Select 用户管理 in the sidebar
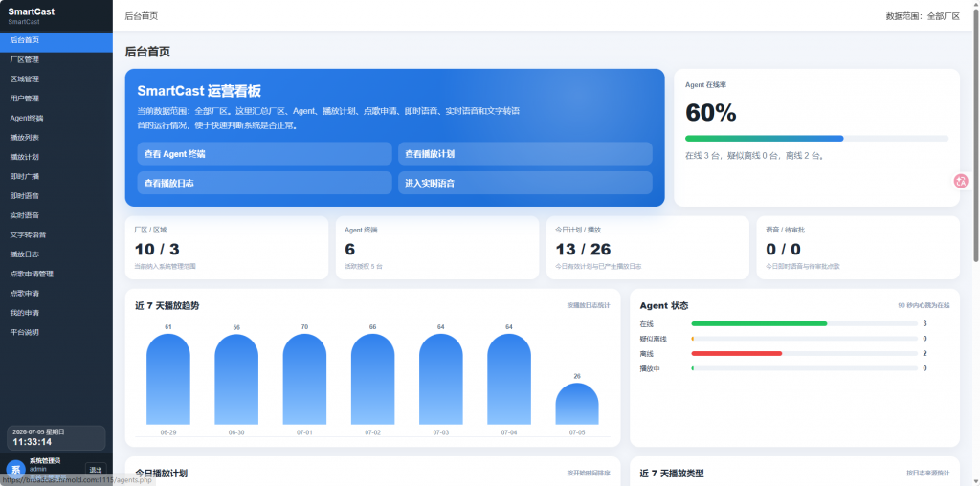 [x=56, y=99]
